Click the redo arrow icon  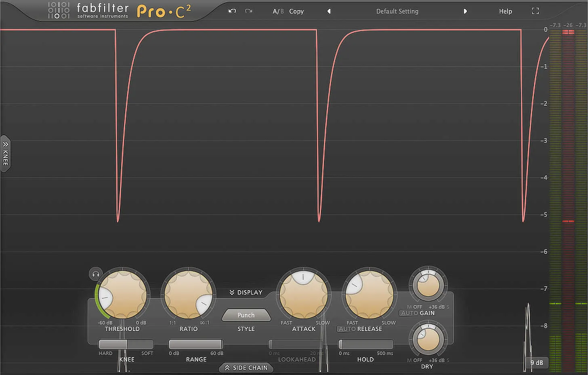click(249, 11)
